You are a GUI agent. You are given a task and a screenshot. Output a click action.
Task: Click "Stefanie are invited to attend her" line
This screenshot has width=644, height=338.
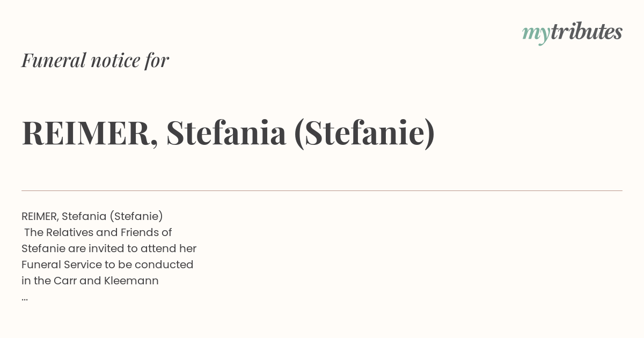point(109,248)
